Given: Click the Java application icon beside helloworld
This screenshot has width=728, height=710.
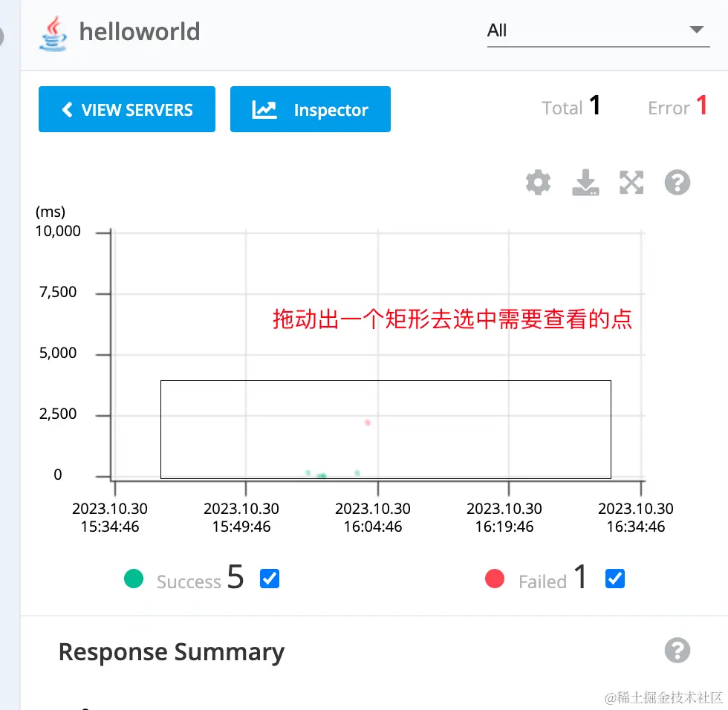Looking at the screenshot, I should tap(53, 33).
